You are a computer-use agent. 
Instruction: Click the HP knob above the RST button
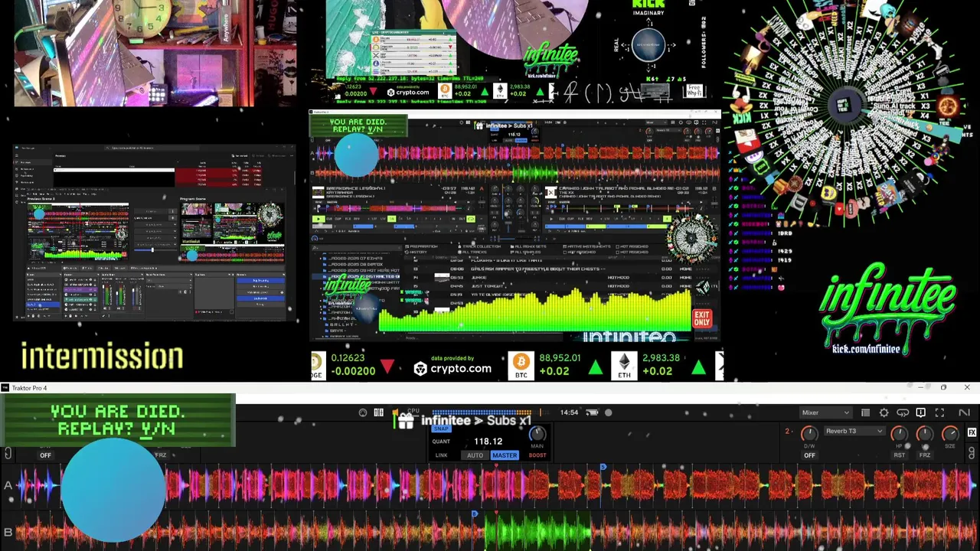(900, 434)
